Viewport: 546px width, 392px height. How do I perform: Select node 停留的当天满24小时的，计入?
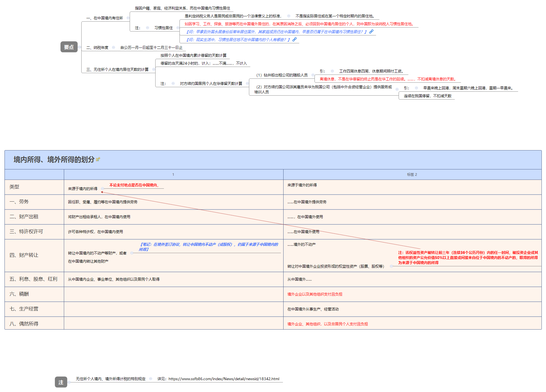pos(204,63)
